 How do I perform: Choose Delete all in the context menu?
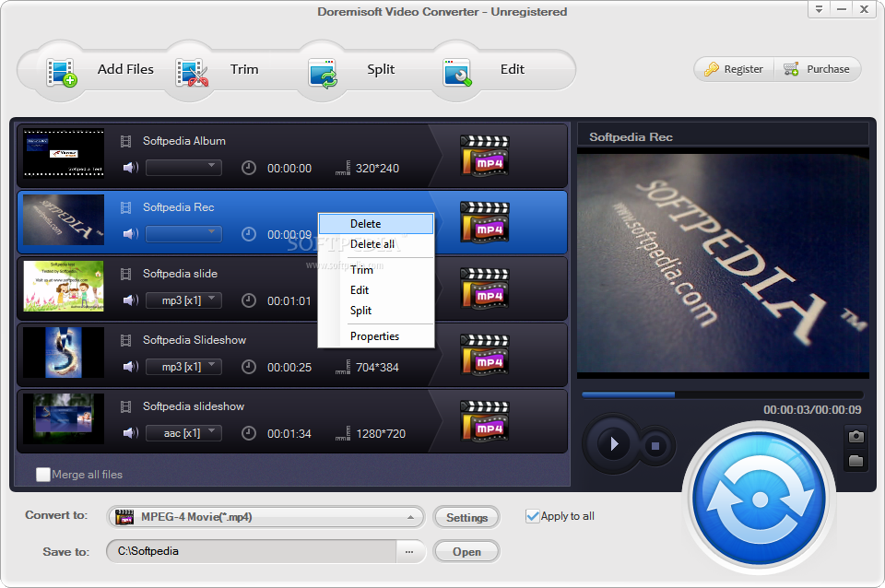point(376,244)
